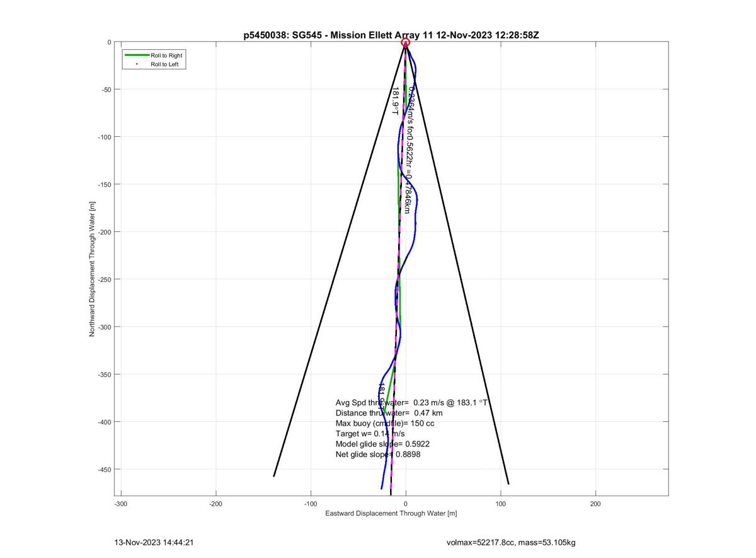
Task: Click the 'Net glide slope= 0.8898' annotation
Action: [x=378, y=454]
